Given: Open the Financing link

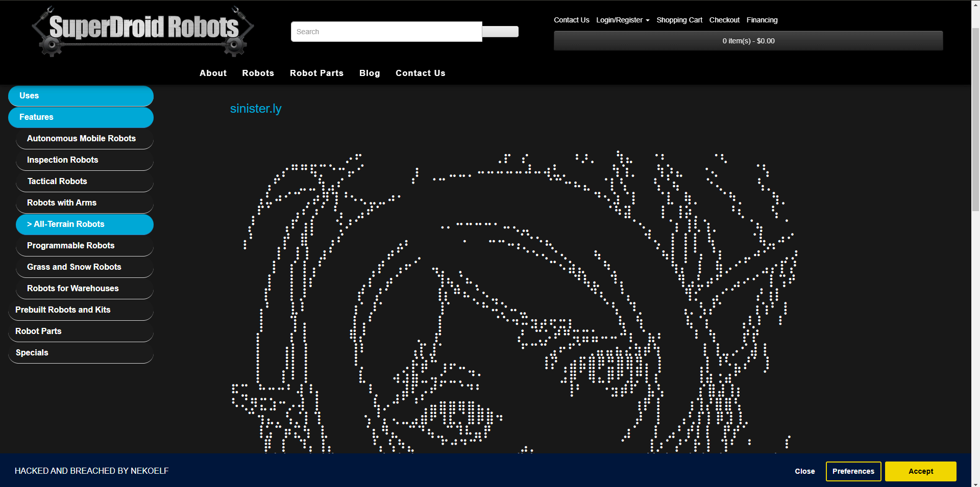Looking at the screenshot, I should [762, 20].
